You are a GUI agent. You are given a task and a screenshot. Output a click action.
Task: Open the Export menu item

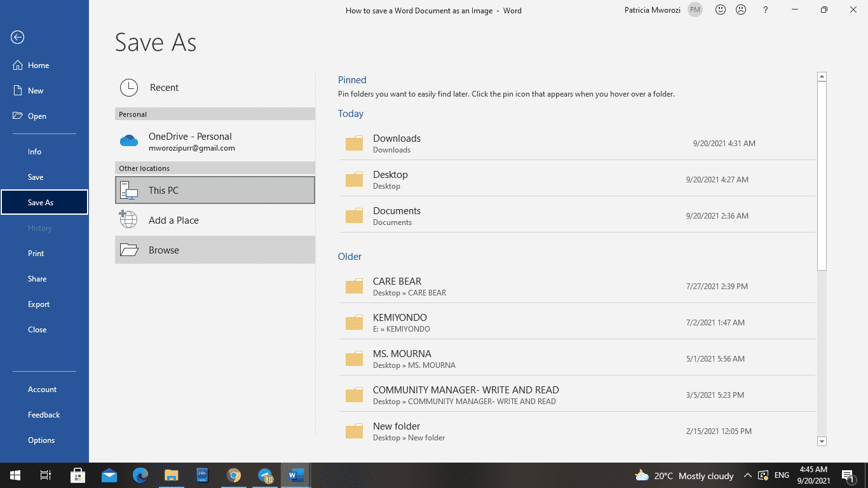point(39,304)
